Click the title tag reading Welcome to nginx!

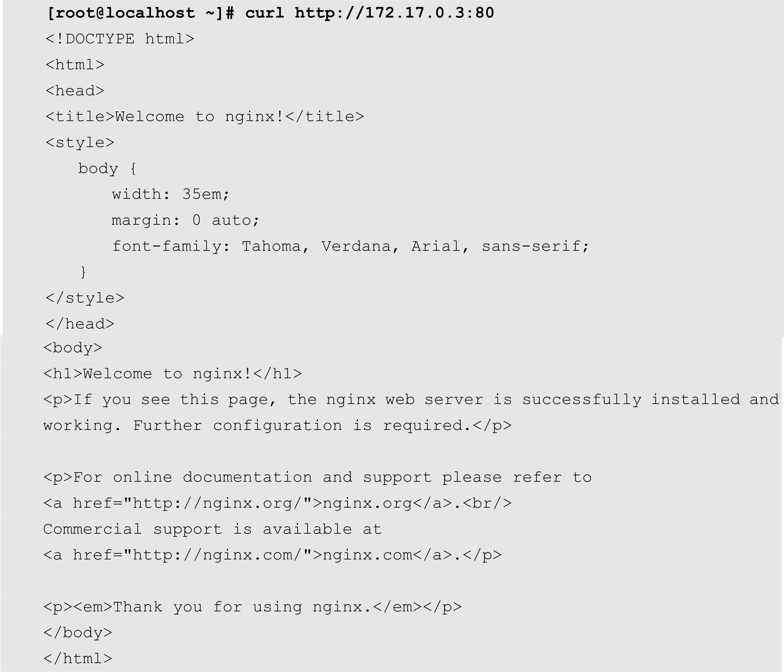click(x=205, y=117)
